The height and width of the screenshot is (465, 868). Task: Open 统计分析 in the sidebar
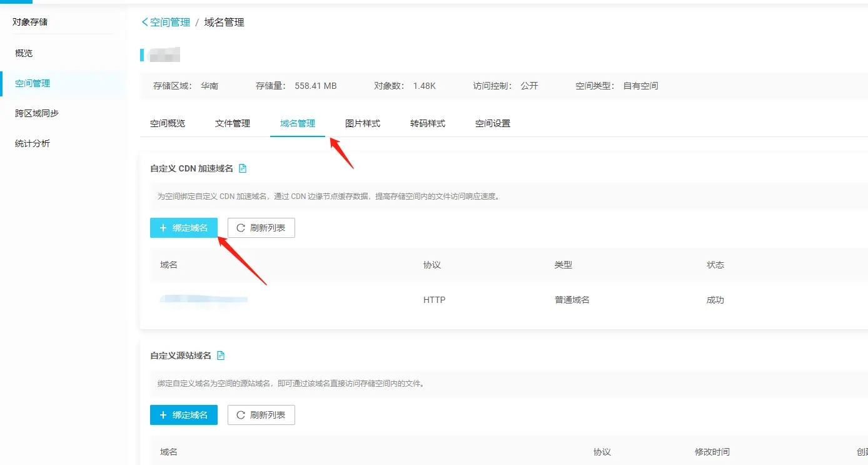point(33,143)
